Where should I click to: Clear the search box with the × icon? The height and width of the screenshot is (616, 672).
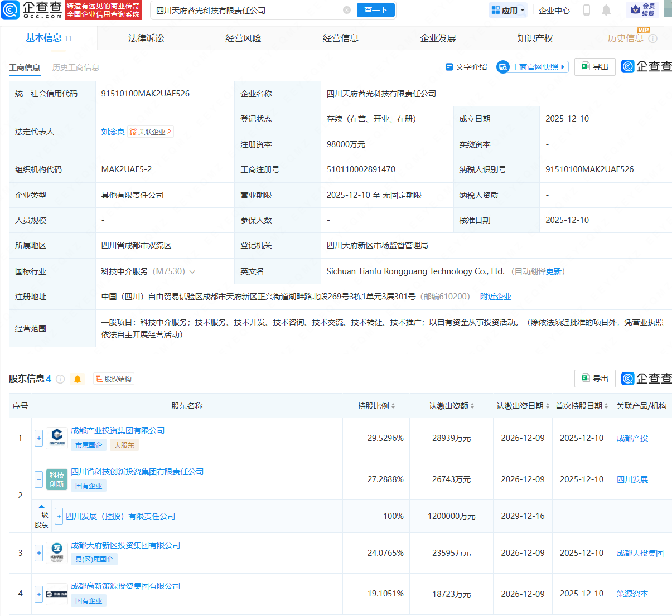347,10
